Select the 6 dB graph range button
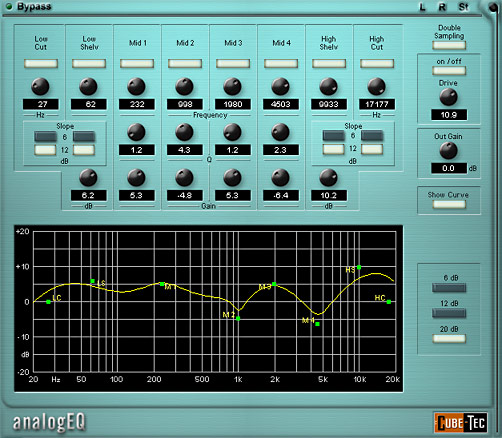Image resolution: width=502 pixels, height=438 pixels. click(449, 288)
